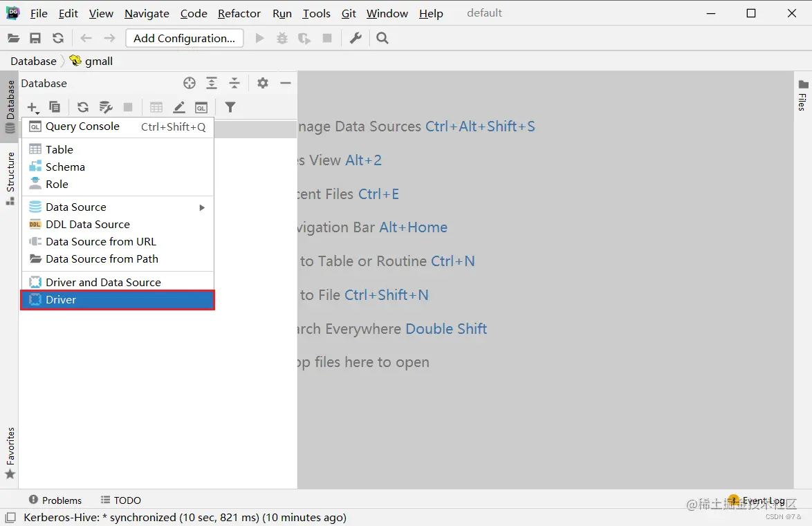This screenshot has width=812, height=526.
Task: Open the Problems tool tab
Action: click(x=55, y=500)
